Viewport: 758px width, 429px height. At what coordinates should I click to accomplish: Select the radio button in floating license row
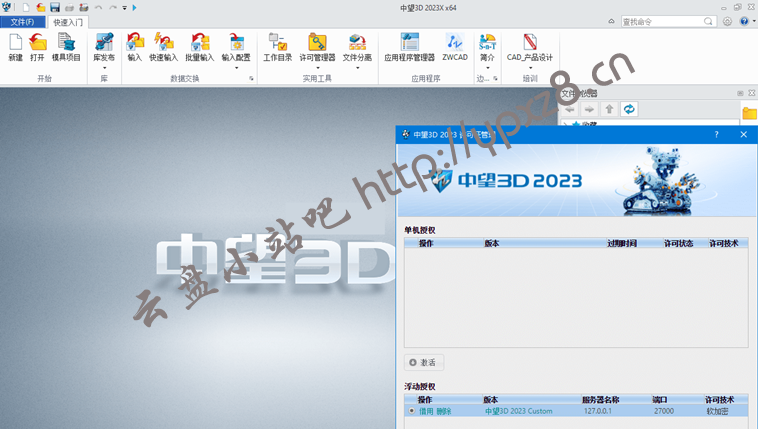411,411
